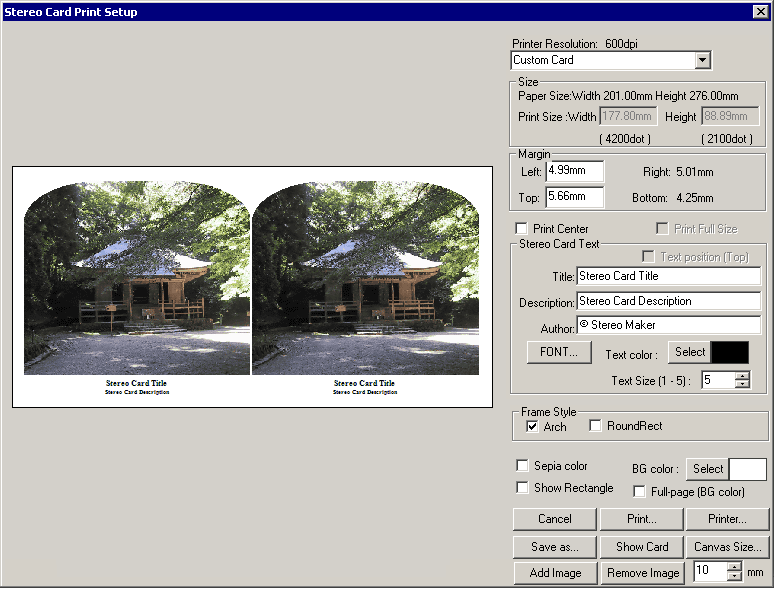Click the 'Bottom: 4.25mm' margin text
Viewport: 774px width, 589px height.
coord(672,198)
